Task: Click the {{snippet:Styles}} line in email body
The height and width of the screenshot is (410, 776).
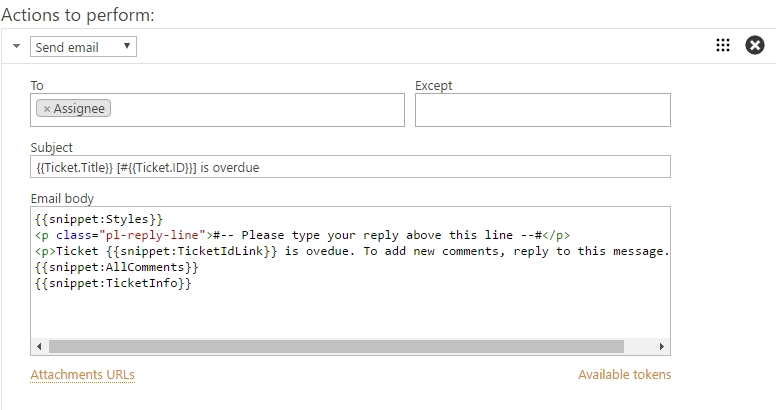Action: coord(99,219)
